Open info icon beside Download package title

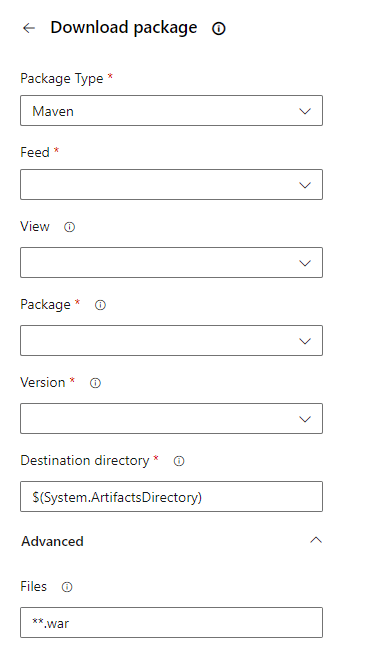pos(219,29)
